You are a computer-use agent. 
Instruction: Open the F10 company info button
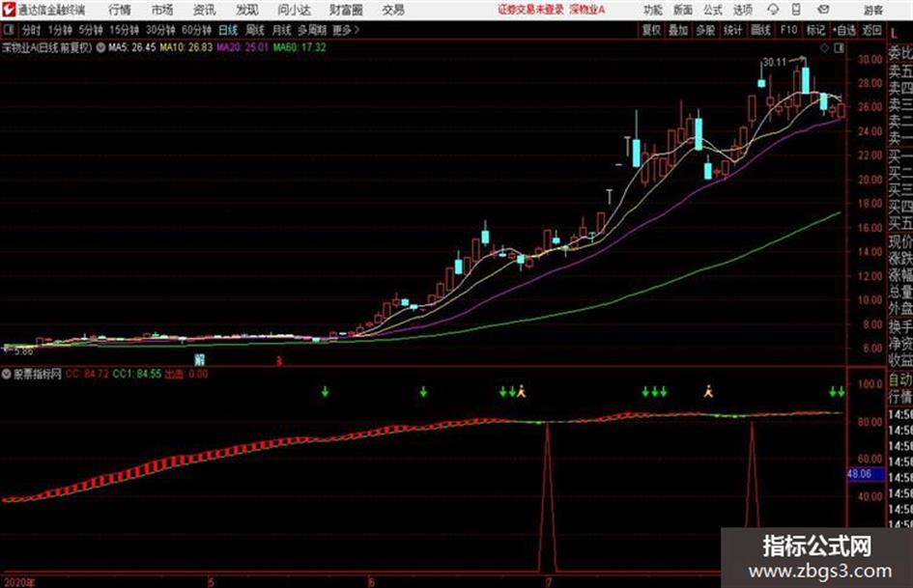(x=788, y=30)
